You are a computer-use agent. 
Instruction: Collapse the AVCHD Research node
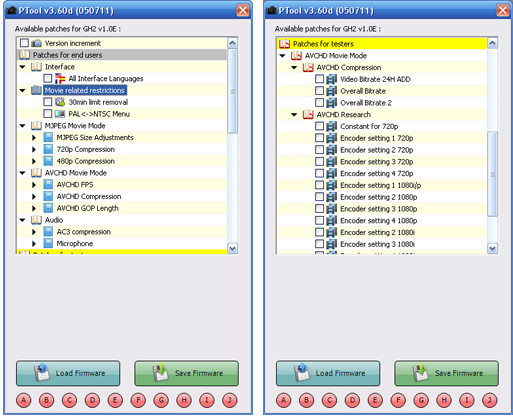point(294,114)
